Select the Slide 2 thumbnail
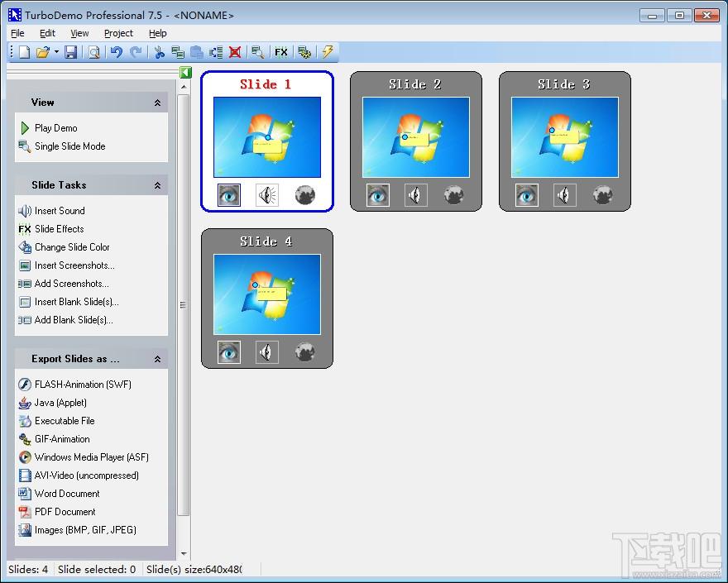The image size is (728, 583). 416,137
